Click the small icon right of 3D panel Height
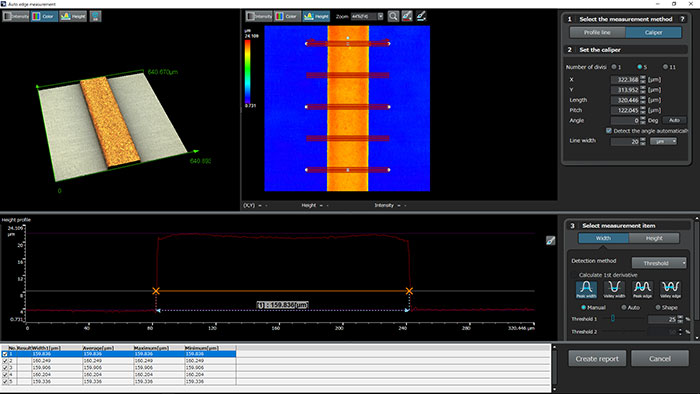 point(96,17)
